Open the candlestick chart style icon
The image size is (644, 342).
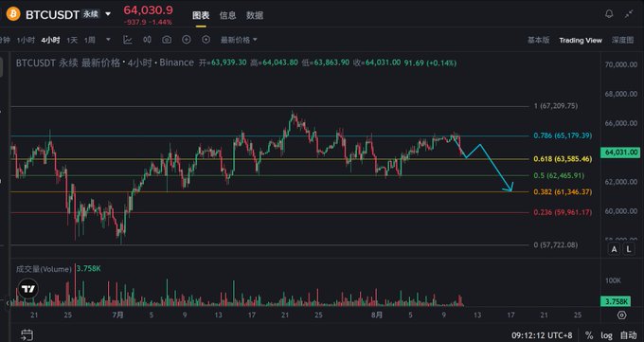tap(147, 40)
